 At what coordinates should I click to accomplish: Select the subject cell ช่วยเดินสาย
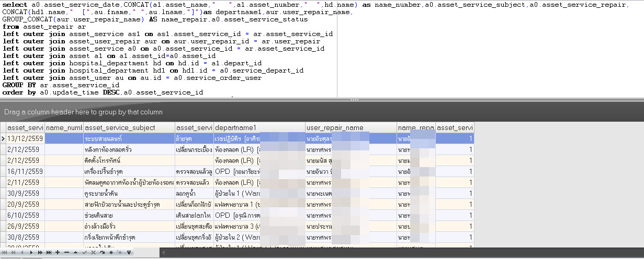click(x=129, y=215)
